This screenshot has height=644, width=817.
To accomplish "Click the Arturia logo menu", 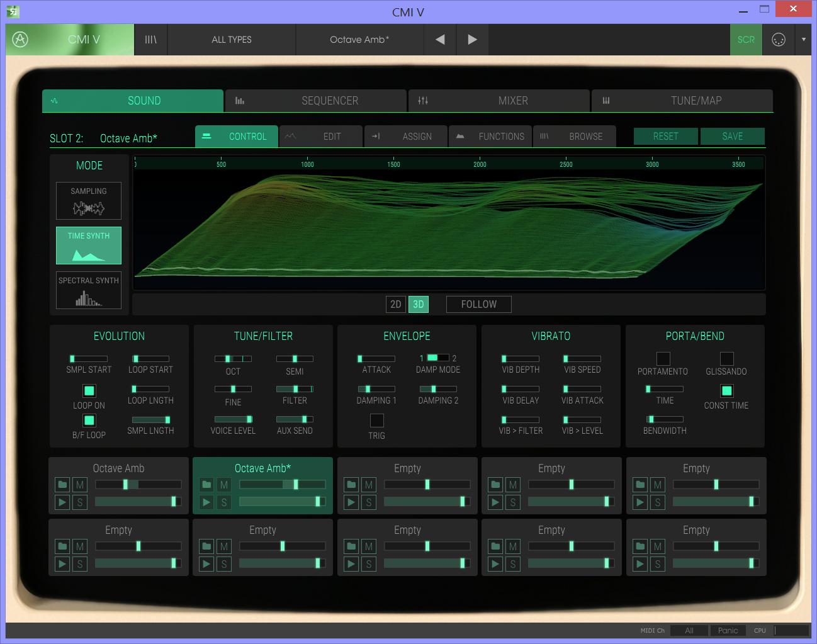I will [20, 40].
